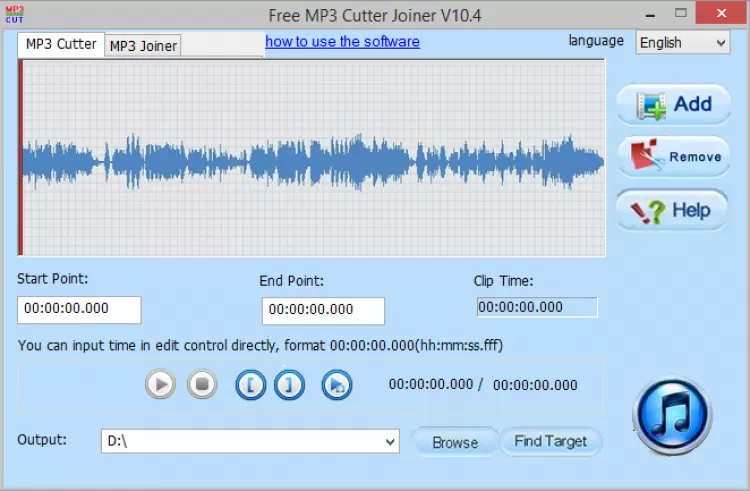
Task: Remove the loaded file
Action: coord(673,156)
